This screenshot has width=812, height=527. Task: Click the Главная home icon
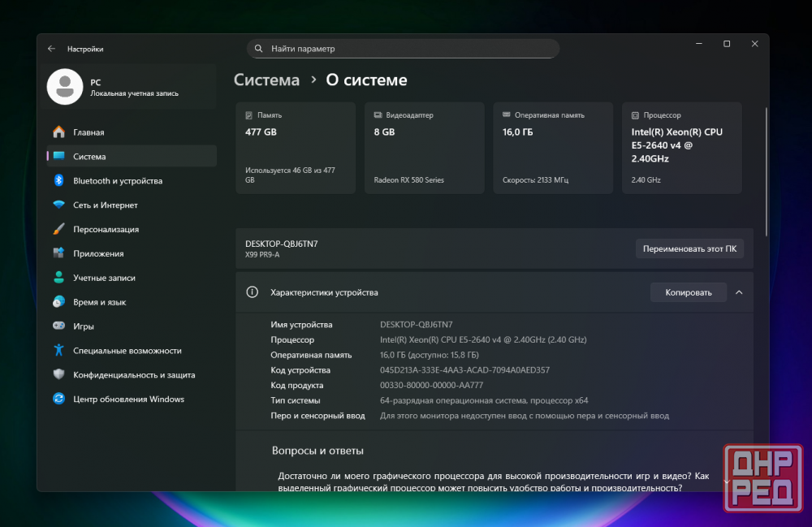pos(59,132)
